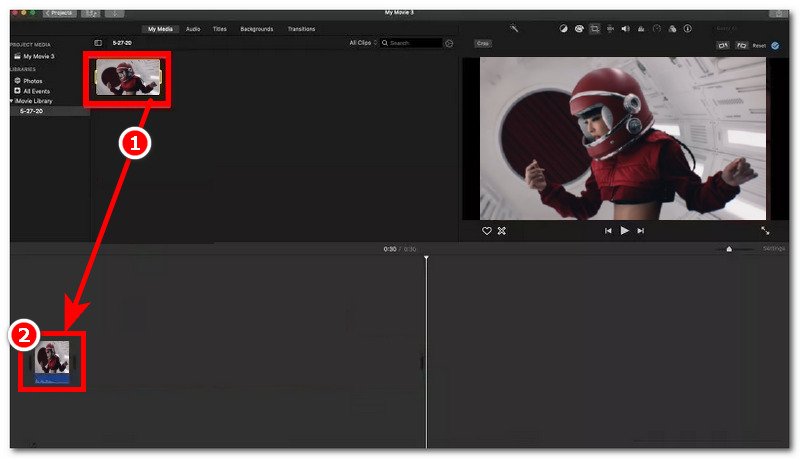This screenshot has height=459, width=800.
Task: Play the video in the viewer
Action: click(x=624, y=231)
